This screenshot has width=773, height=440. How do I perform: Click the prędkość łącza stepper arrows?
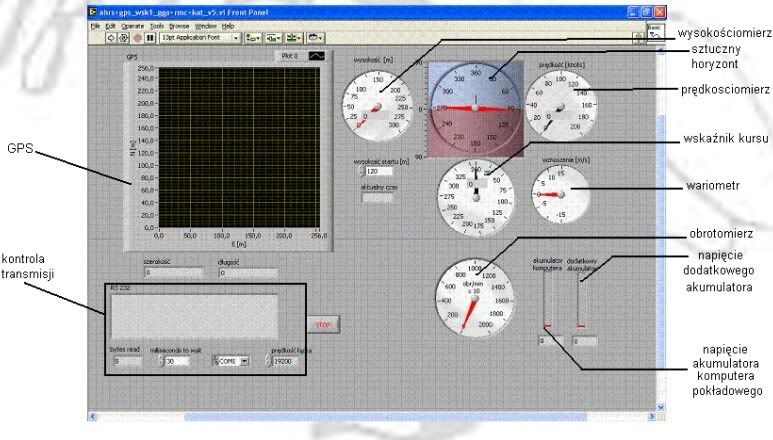pos(269,361)
